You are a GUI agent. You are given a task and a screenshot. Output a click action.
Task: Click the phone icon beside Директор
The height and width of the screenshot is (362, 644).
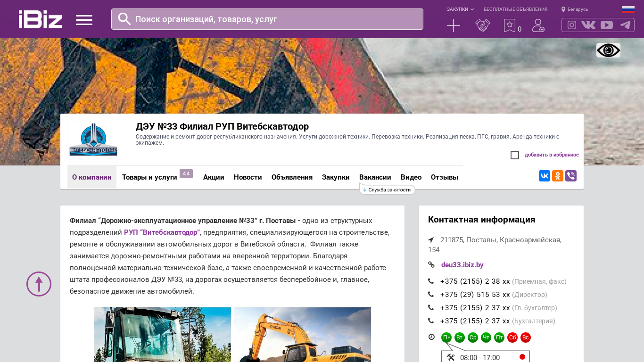[431, 295]
